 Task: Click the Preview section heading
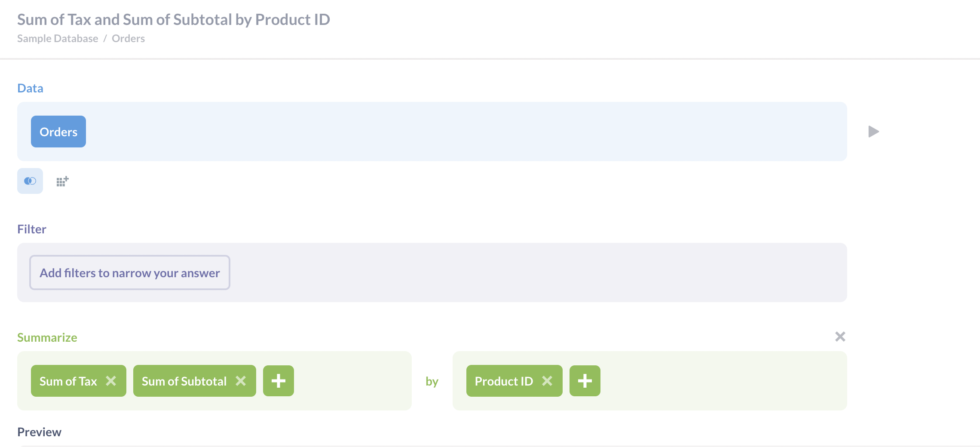39,432
